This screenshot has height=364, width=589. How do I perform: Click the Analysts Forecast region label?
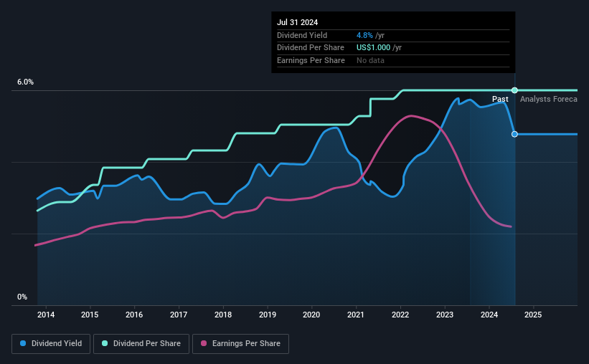[x=549, y=99]
